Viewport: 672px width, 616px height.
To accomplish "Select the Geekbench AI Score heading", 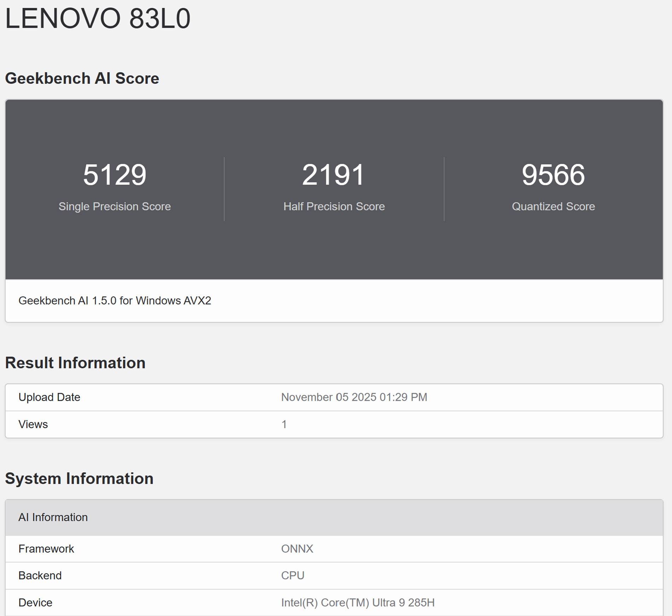I will click(x=82, y=78).
